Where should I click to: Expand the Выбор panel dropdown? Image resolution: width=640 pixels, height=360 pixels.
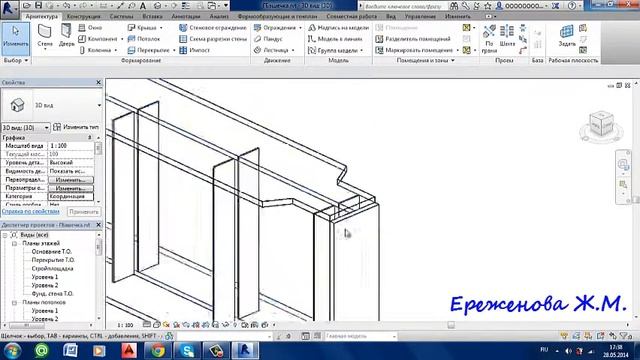[x=16, y=60]
